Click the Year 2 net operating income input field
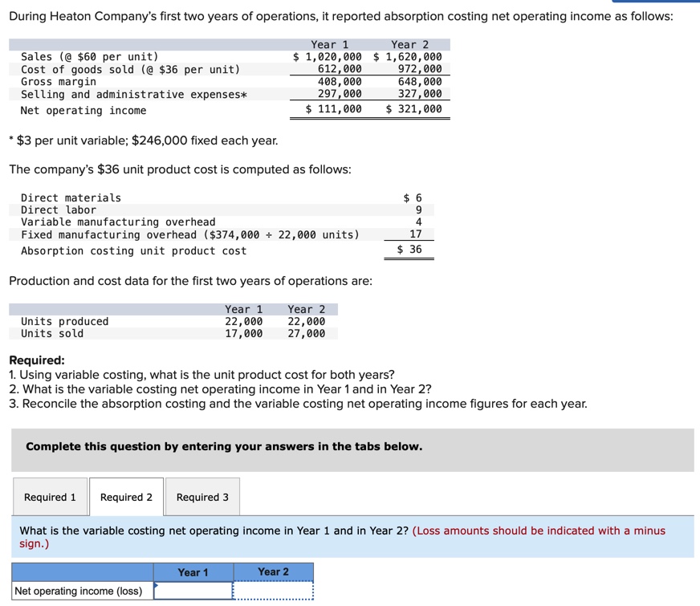The image size is (700, 606). coord(273,592)
